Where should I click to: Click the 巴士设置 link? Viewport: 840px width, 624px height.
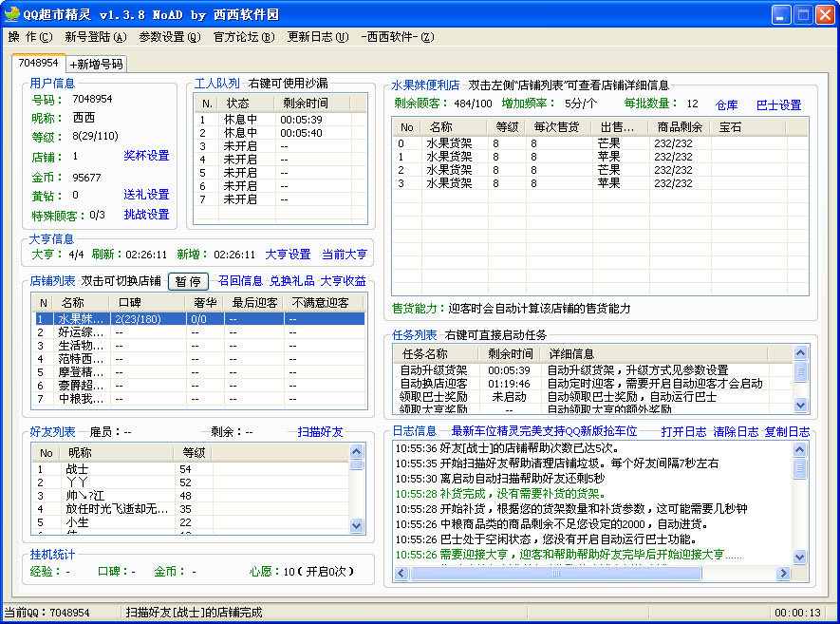[x=778, y=105]
